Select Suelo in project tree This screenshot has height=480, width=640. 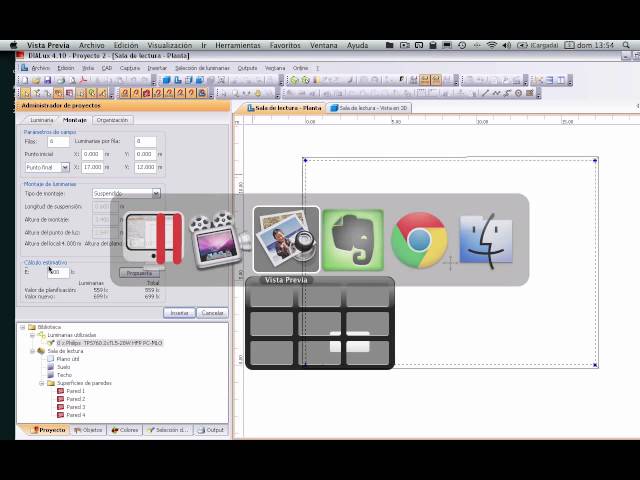[63, 367]
